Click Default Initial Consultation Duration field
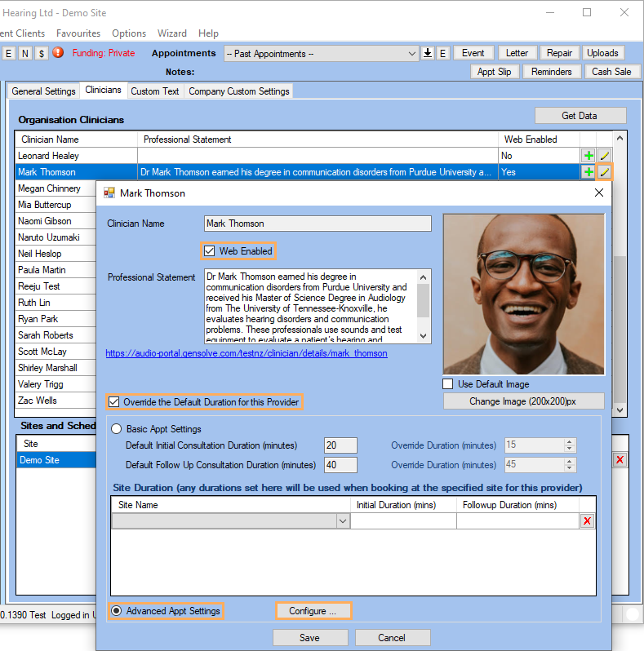 (x=340, y=445)
